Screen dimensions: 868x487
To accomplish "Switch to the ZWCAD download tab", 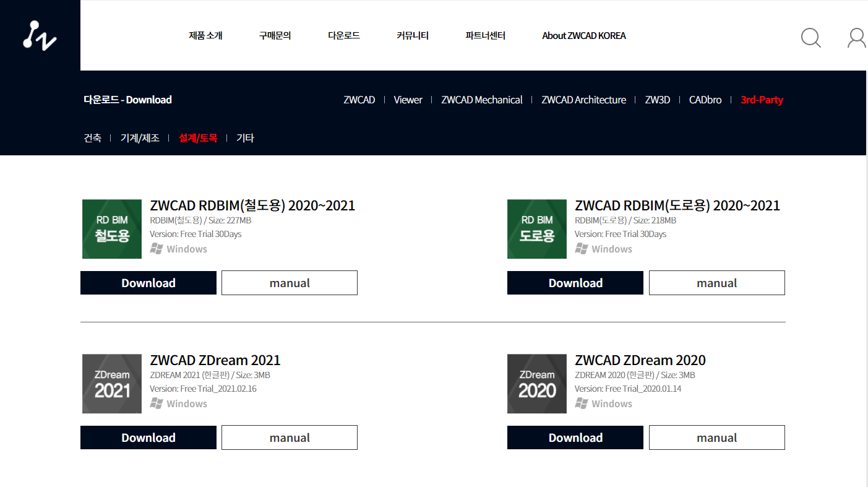I will coord(359,100).
